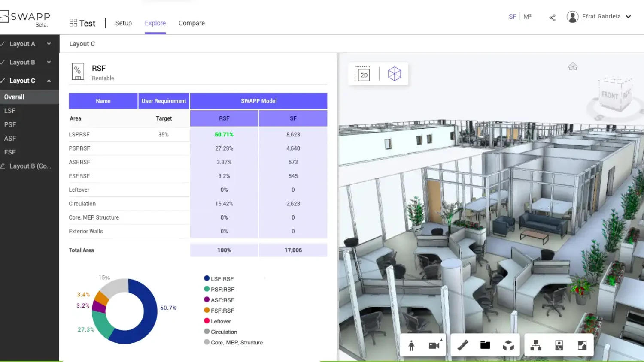Click the 3.37% ASF:RSF value

click(x=224, y=162)
